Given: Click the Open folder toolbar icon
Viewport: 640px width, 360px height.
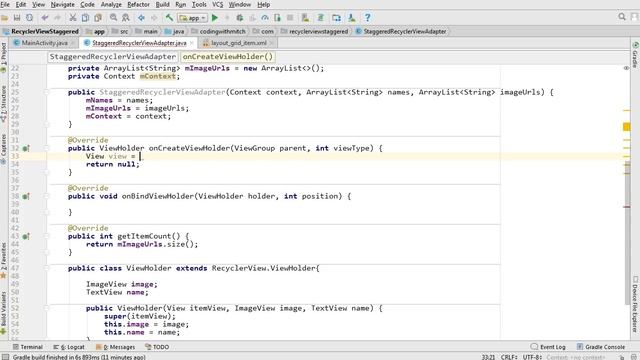Looking at the screenshot, I should (x=5, y=18).
